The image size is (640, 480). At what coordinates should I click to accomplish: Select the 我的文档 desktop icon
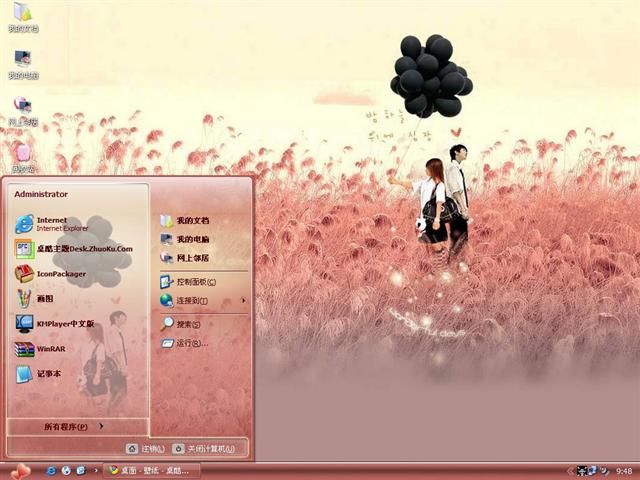pyautogui.click(x=23, y=17)
